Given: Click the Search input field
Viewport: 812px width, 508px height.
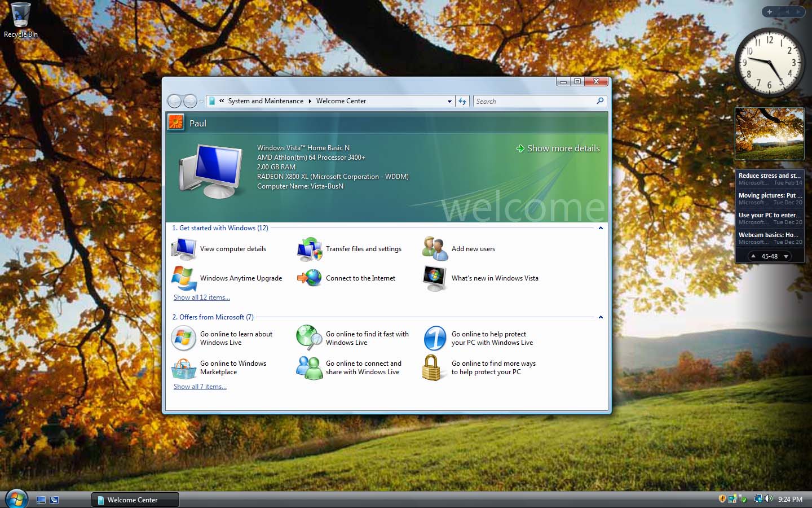Looking at the screenshot, I should tap(534, 101).
